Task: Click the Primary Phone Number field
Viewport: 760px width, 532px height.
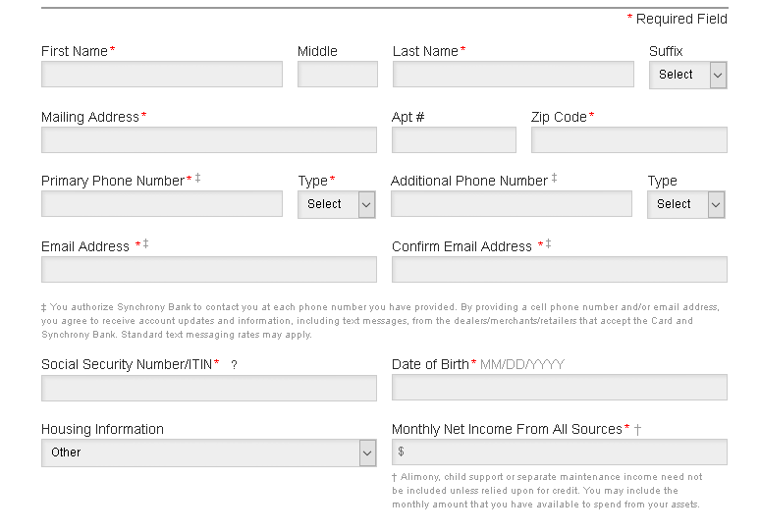Action: pyautogui.click(x=162, y=203)
